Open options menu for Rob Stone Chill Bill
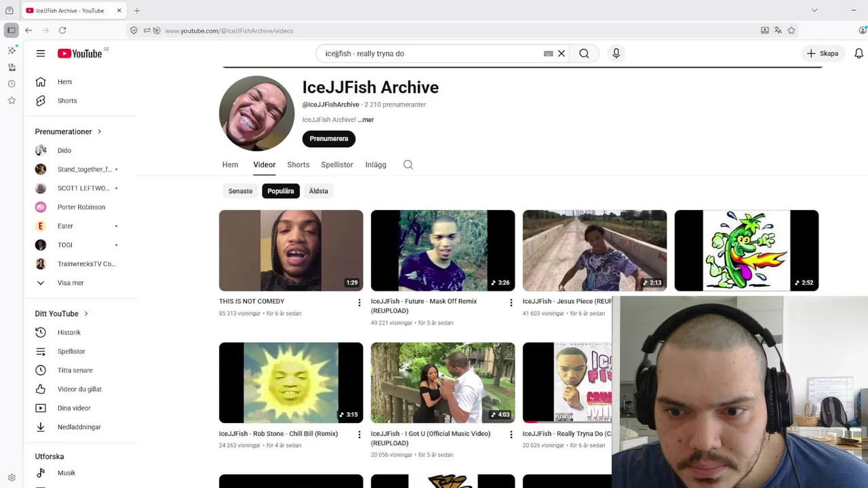The width and height of the screenshot is (868, 488). [359, 435]
